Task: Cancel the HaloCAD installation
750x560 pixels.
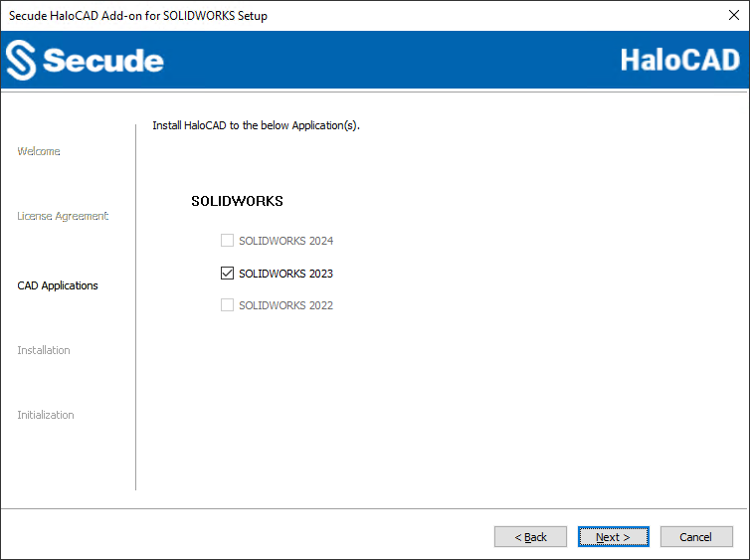Action: point(695,537)
